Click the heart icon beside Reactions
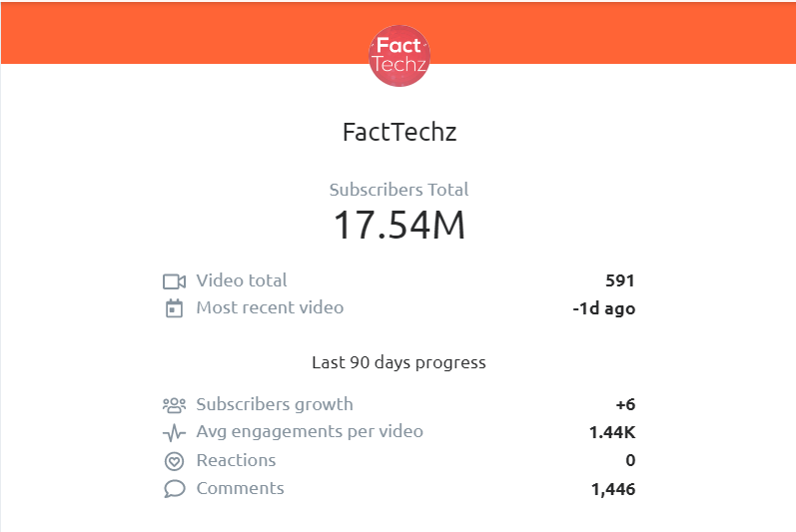 click(174, 461)
